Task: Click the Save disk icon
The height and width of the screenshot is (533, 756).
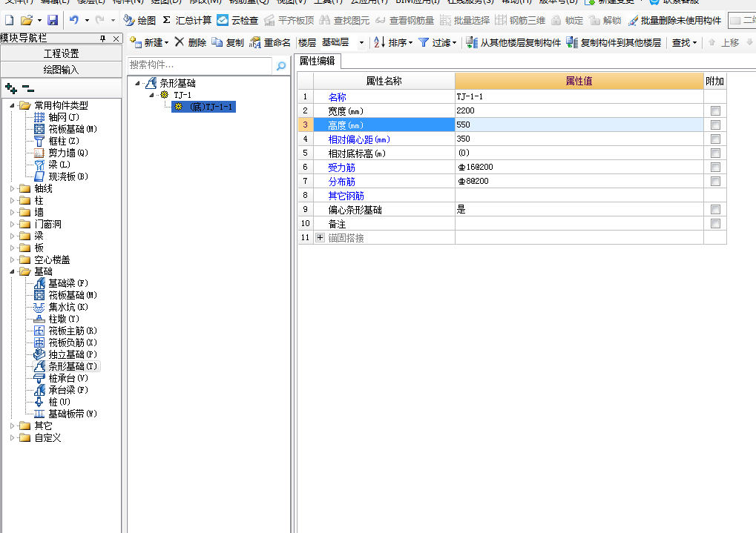Action: point(53,20)
